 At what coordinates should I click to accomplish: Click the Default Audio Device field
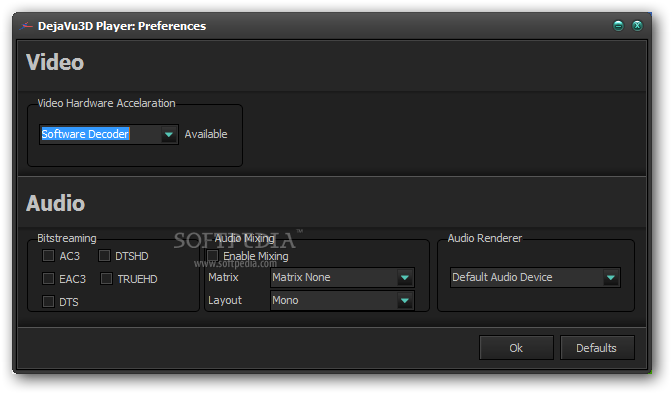535,278
